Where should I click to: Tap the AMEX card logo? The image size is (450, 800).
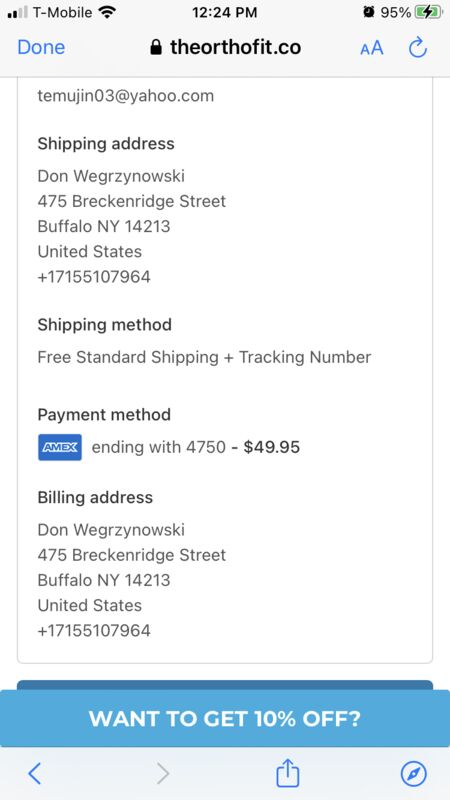pos(60,447)
